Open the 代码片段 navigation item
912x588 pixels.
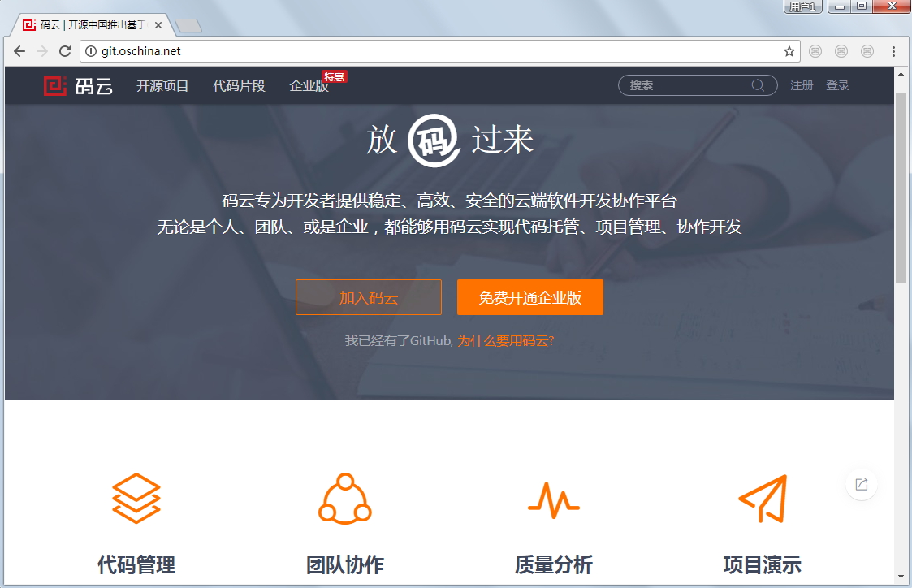pos(239,86)
